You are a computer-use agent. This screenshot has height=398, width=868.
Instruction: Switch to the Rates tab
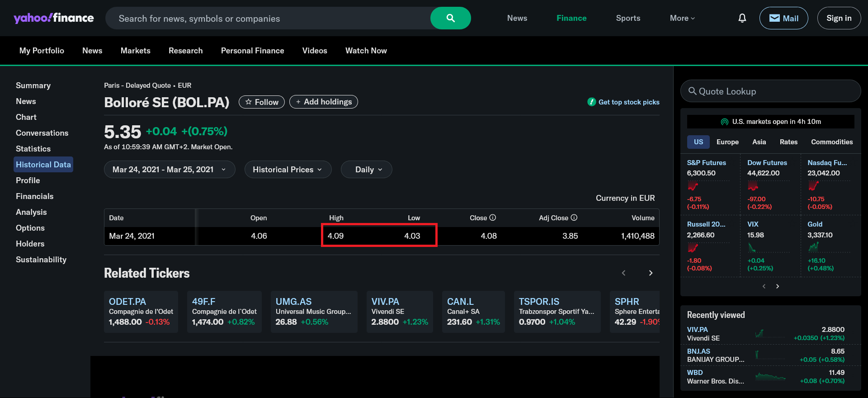click(x=788, y=142)
